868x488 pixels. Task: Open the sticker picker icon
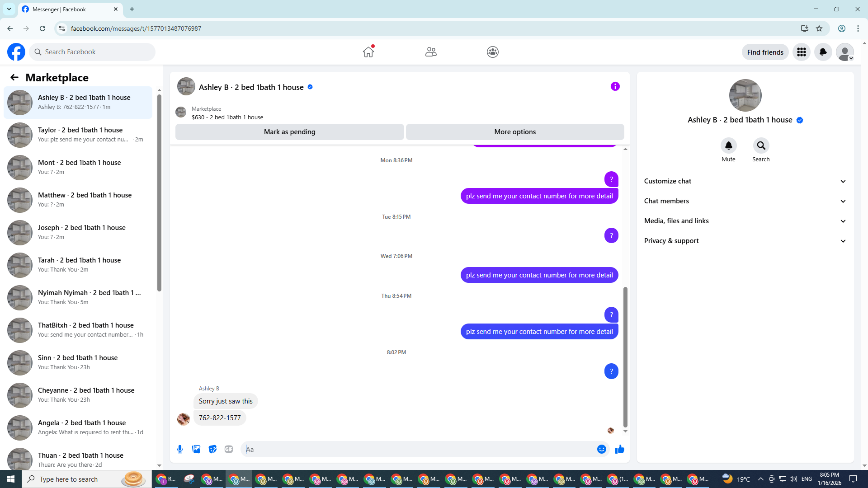point(212,449)
